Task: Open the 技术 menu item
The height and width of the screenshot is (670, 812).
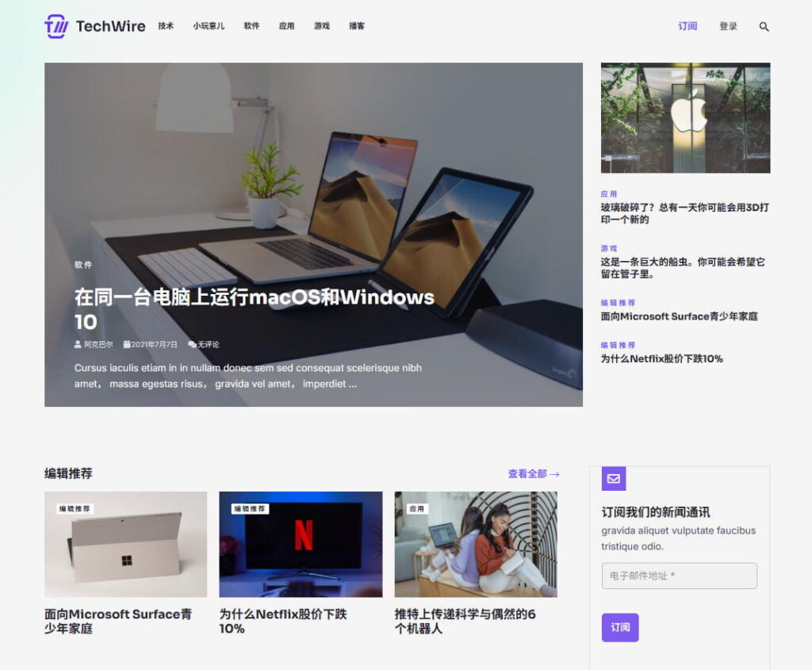Action: coord(166,26)
